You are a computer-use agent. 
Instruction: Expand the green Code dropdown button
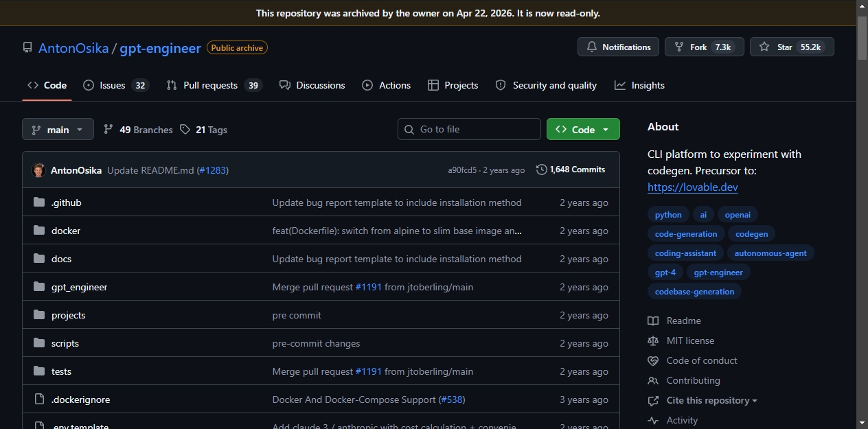tap(583, 129)
